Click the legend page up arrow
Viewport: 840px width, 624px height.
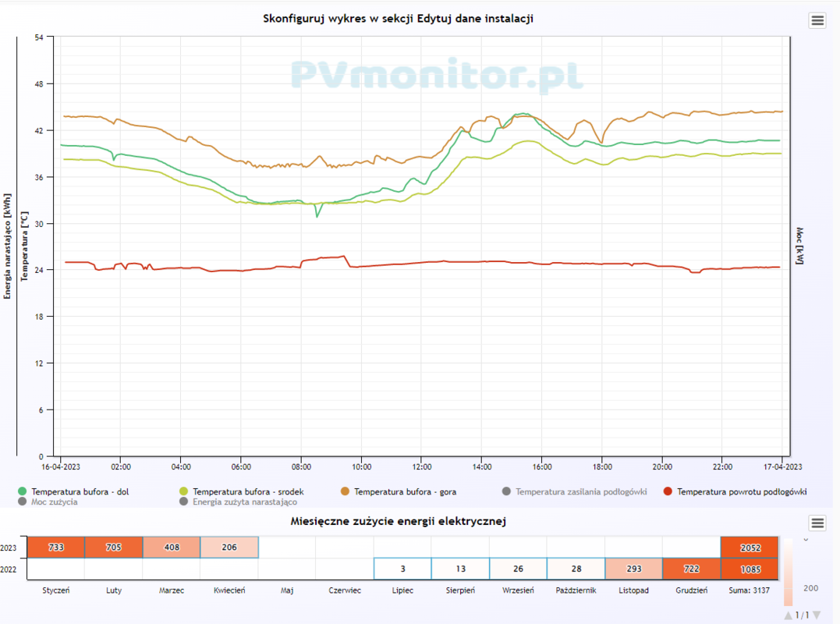point(788,615)
